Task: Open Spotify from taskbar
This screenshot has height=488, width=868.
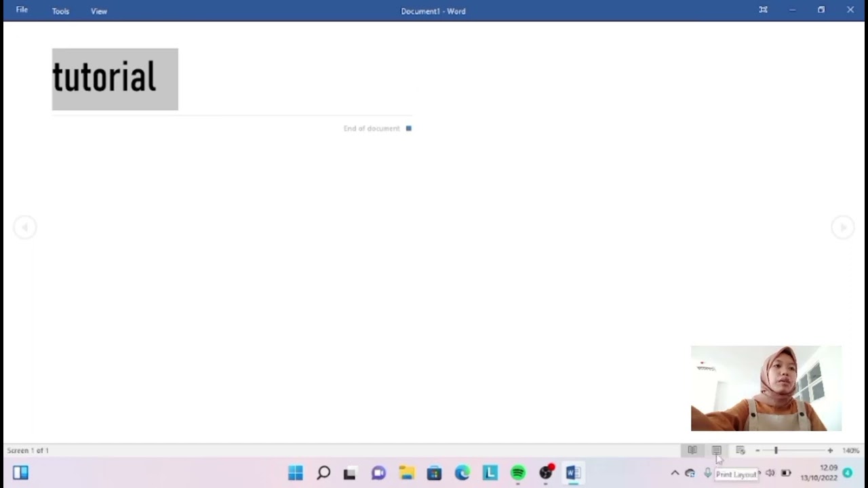Action: pos(518,473)
